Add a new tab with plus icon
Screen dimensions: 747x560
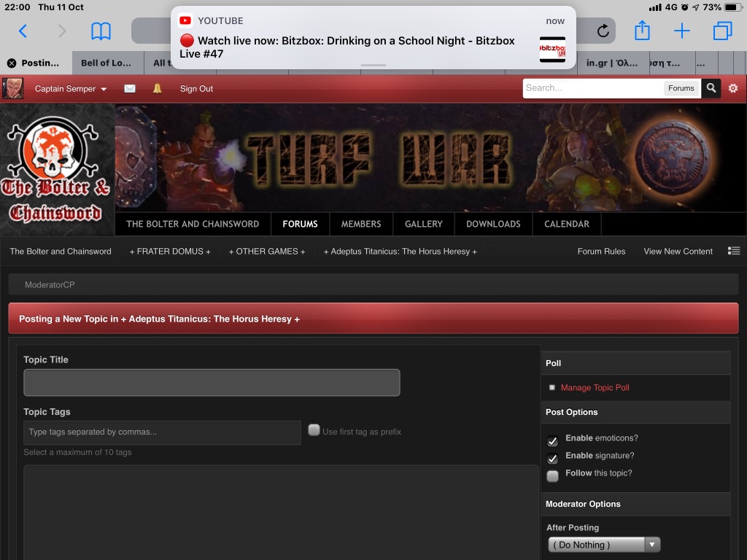681,31
